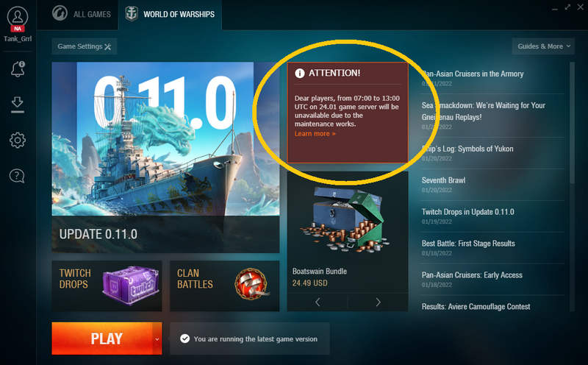Open the Twitch Drops tile
The width and height of the screenshot is (588, 365).
(107, 286)
